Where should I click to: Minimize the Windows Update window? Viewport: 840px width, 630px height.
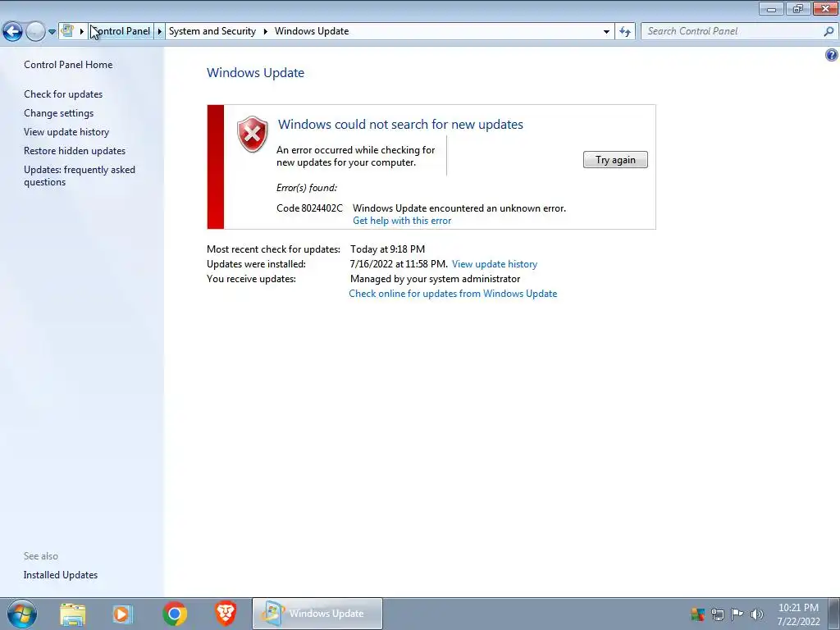pos(771,8)
